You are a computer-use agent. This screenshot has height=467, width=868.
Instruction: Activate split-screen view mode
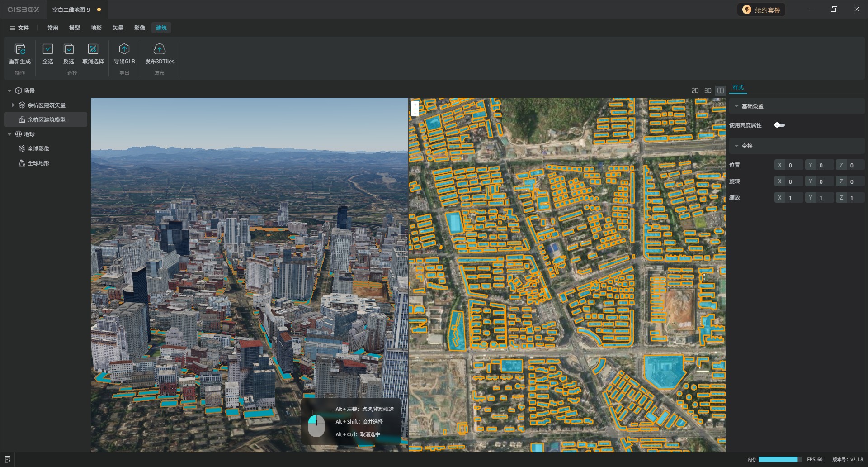point(721,91)
